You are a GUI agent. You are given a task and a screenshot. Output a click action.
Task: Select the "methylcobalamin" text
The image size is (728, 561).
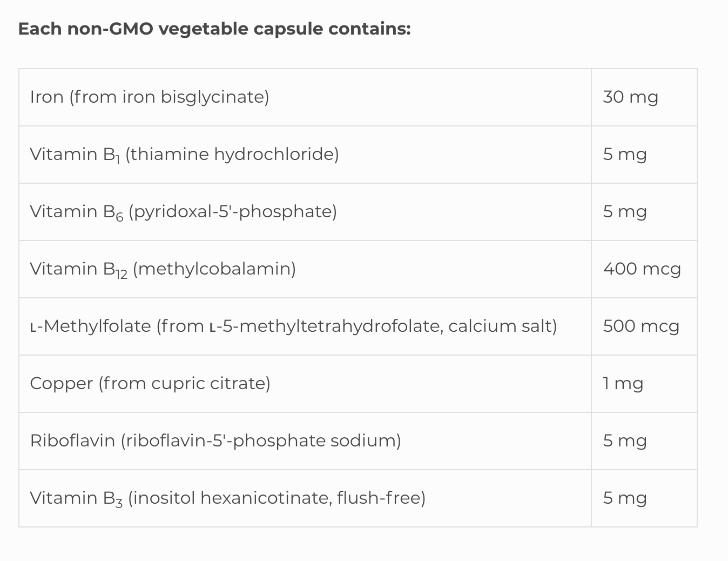(x=214, y=269)
